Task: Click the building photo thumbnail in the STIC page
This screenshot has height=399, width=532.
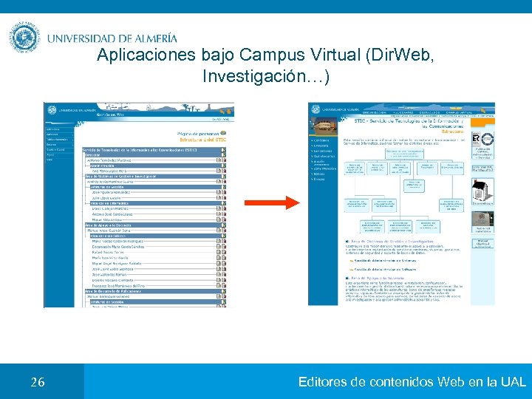Action: point(324,126)
